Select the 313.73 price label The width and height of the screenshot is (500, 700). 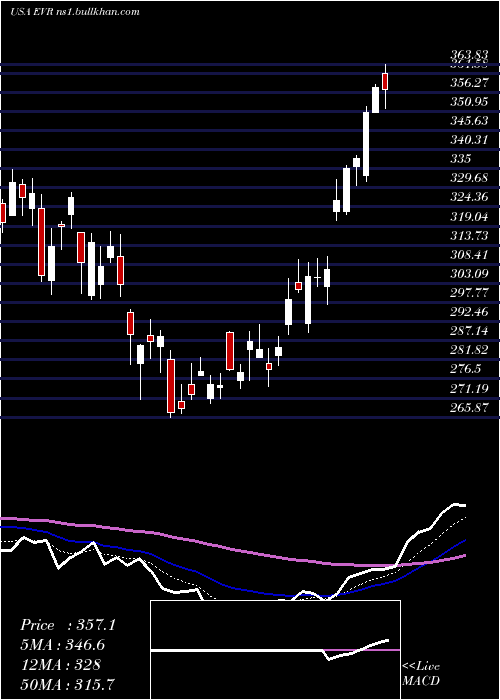point(469,235)
